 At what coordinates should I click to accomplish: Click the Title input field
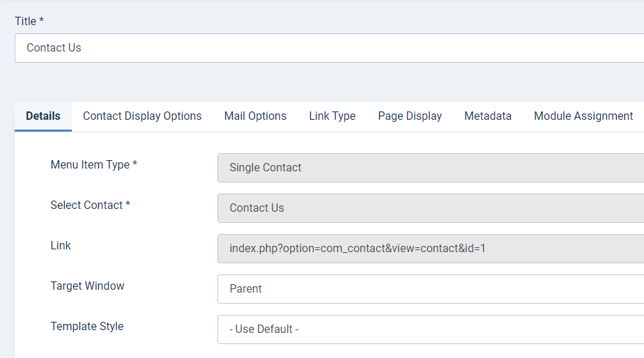328,48
